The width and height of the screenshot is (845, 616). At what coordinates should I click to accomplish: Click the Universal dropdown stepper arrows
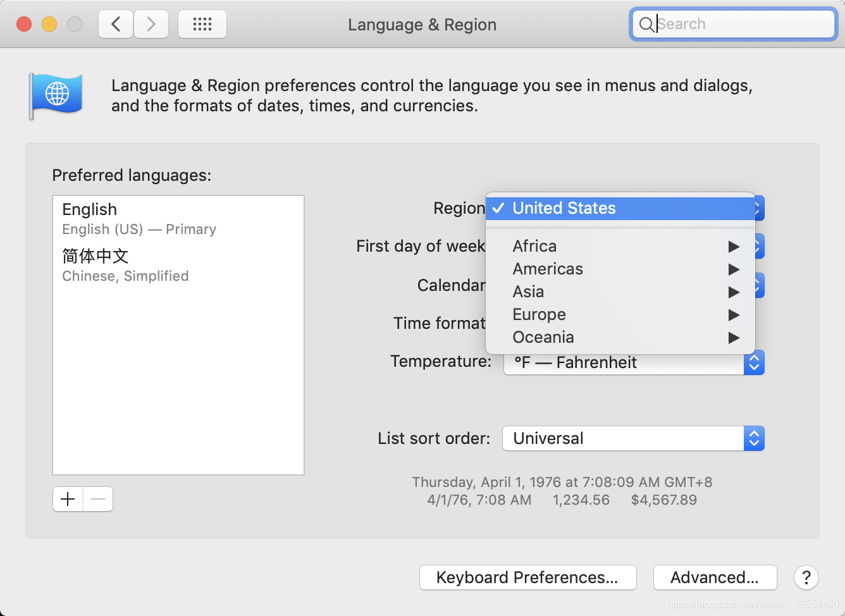point(753,438)
